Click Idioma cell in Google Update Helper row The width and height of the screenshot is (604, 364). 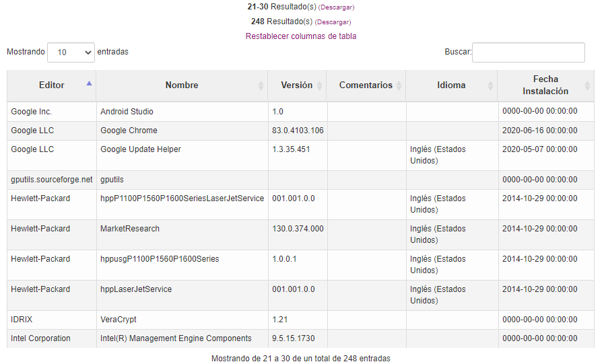coord(452,155)
